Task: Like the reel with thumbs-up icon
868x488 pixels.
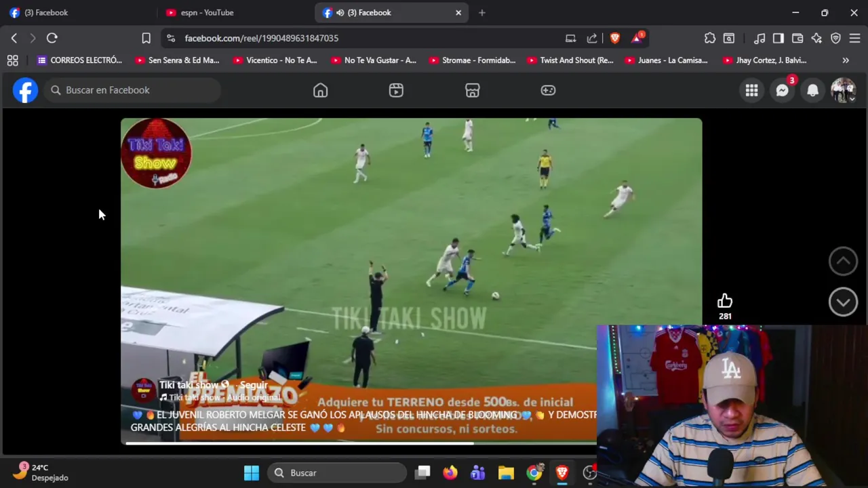Action: [x=725, y=301]
